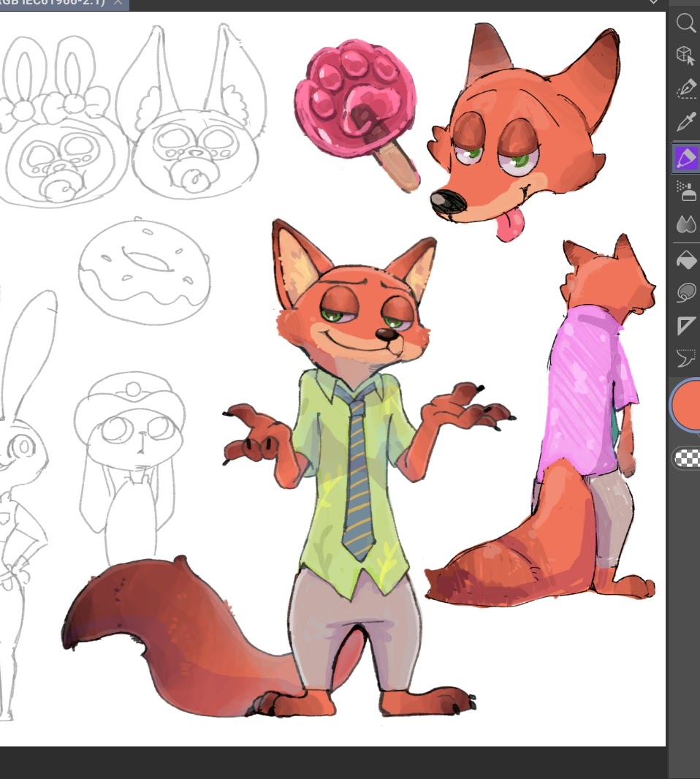700x779 pixels.
Task: Click the orange main color swatch
Action: 687,404
